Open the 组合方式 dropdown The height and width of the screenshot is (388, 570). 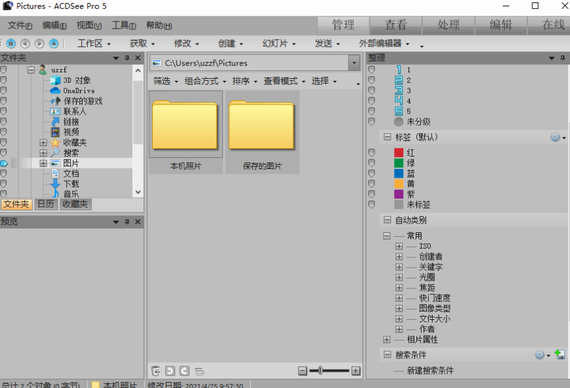[205, 81]
